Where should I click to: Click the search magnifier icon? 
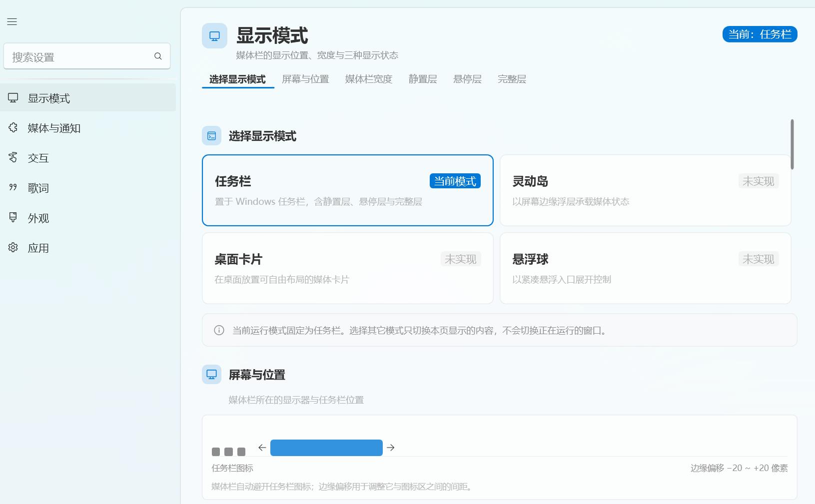click(158, 56)
